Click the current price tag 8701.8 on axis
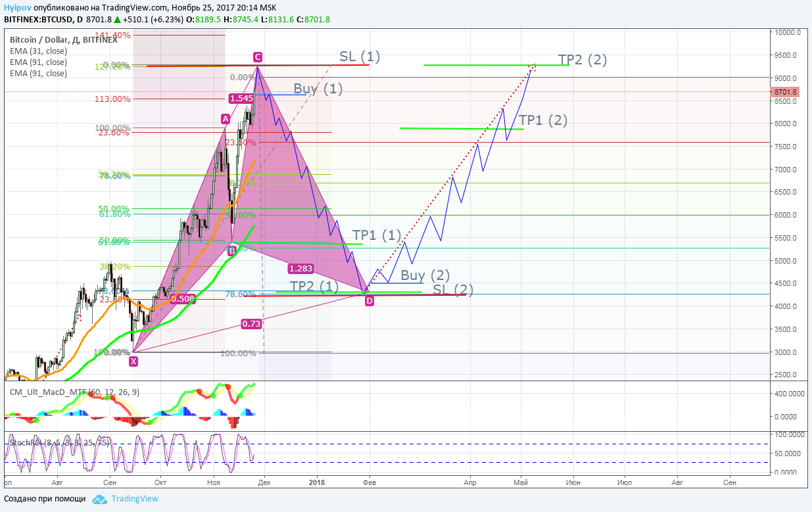This screenshot has height=512, width=812. [x=786, y=93]
